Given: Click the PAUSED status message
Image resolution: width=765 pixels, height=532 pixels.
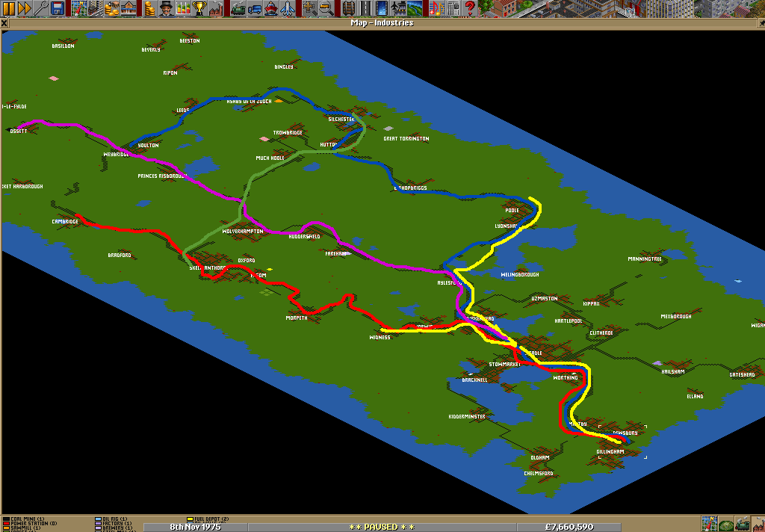Looking at the screenshot, I should click(382, 527).
